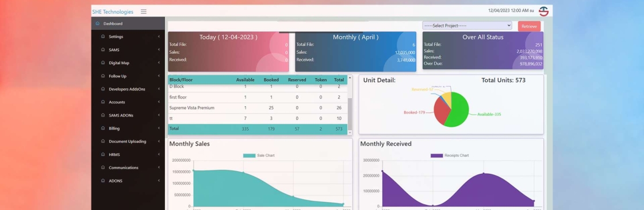Screen dimensions: 644x210
Task: Expand the Communications submenu chevron
Action: [x=159, y=168]
